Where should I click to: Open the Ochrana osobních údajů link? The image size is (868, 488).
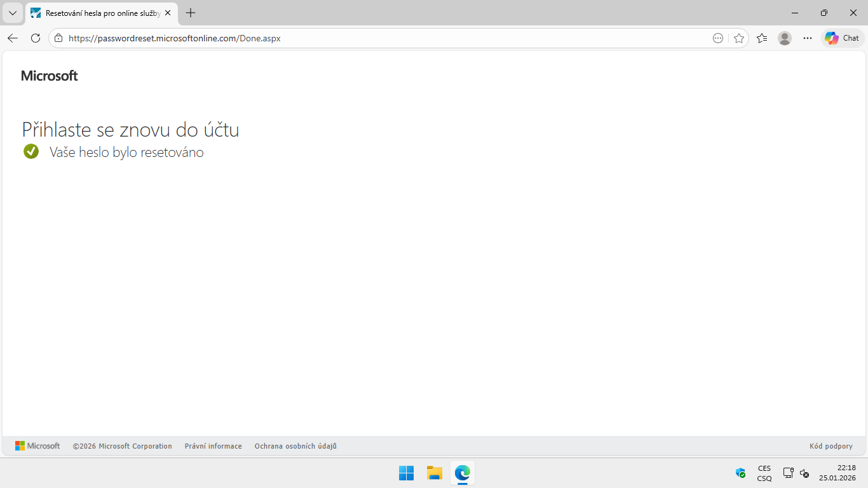click(x=295, y=445)
